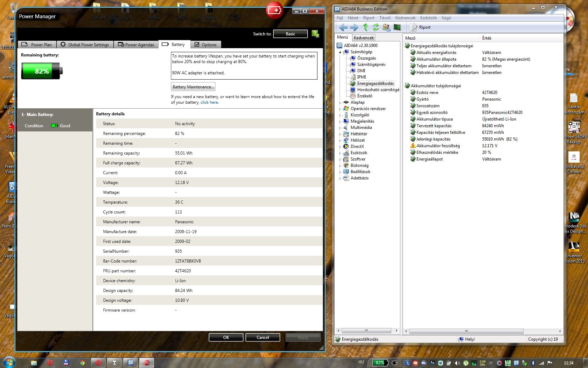The width and height of the screenshot is (588, 368).
Task: Click Mező column header in AIDA64
Action: click(441, 38)
